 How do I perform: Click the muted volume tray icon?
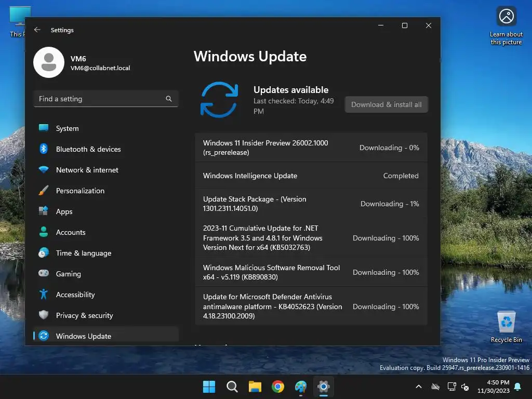coord(465,387)
